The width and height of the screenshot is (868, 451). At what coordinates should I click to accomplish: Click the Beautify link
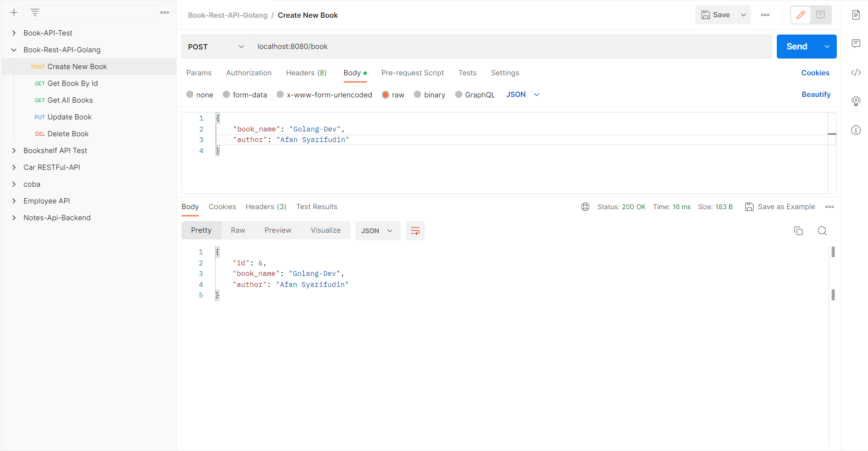[x=816, y=95]
